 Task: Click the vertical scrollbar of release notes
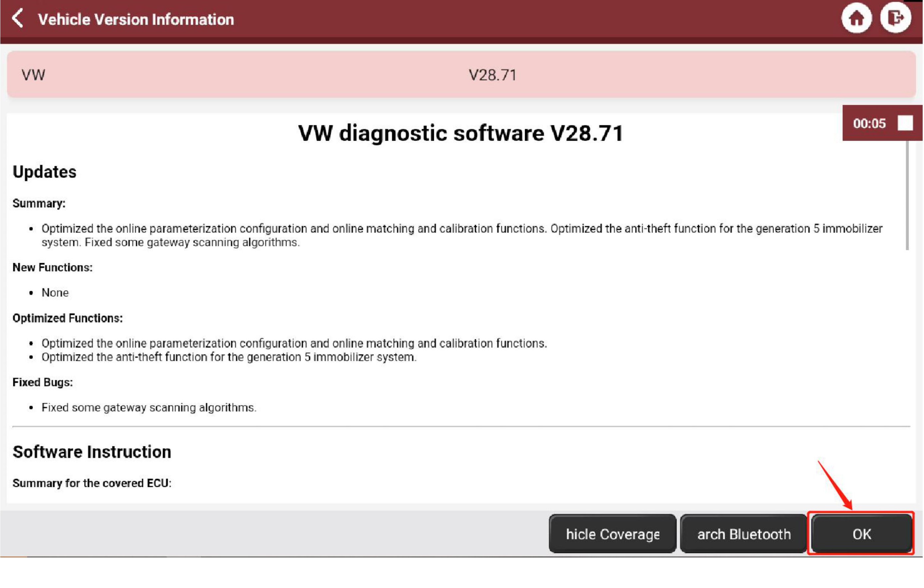point(907,195)
